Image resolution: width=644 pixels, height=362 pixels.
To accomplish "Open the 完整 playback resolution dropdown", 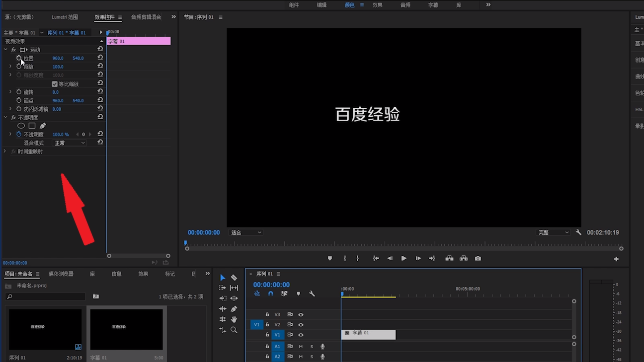I will 553,232.
